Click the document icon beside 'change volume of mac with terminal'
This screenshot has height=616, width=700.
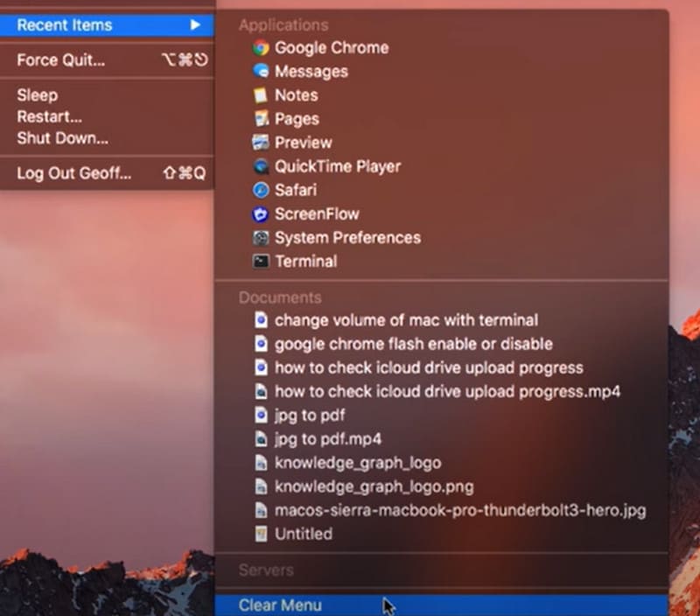(261, 320)
